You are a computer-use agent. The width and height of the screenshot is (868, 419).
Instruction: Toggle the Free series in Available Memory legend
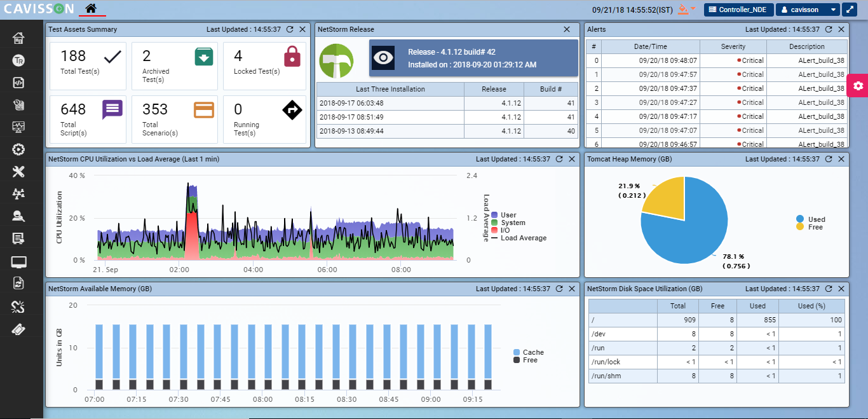tap(526, 360)
